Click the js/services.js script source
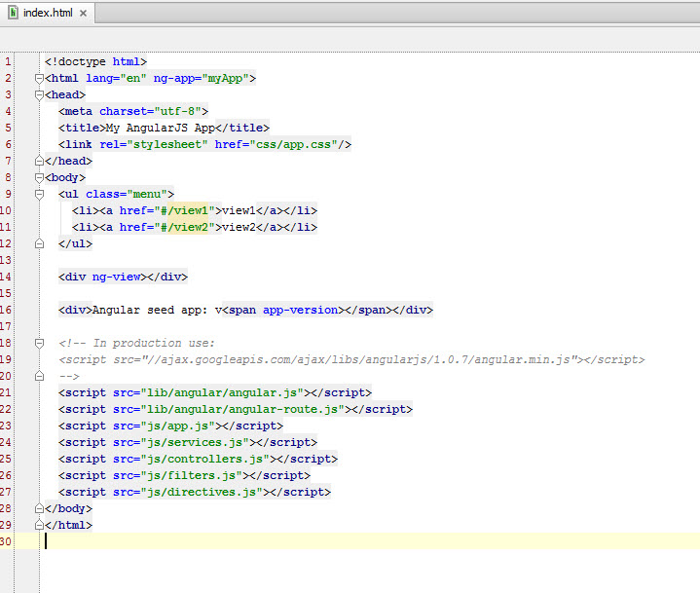Viewport: 700px width, 593px height. pyautogui.click(x=195, y=442)
